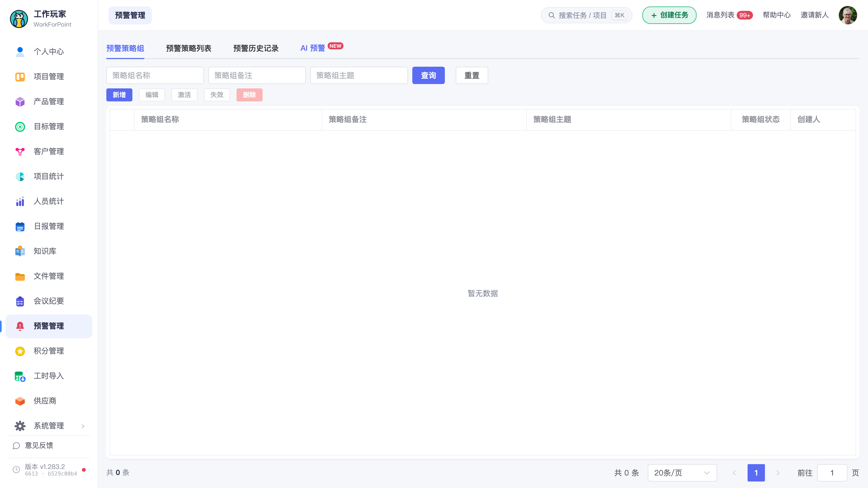
Task: Click the 新增 button
Action: [x=119, y=95]
